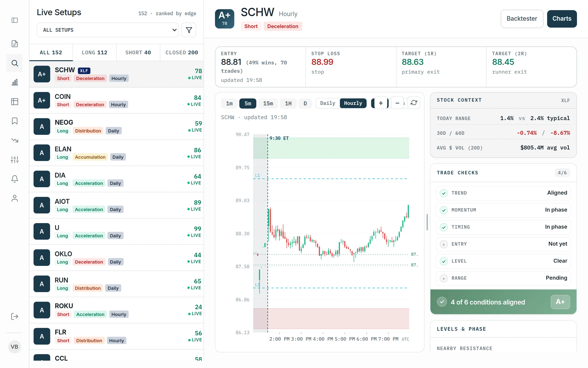This screenshot has width=588, height=368.
Task: Click the Short tag under SCHW header
Action: 251,26
